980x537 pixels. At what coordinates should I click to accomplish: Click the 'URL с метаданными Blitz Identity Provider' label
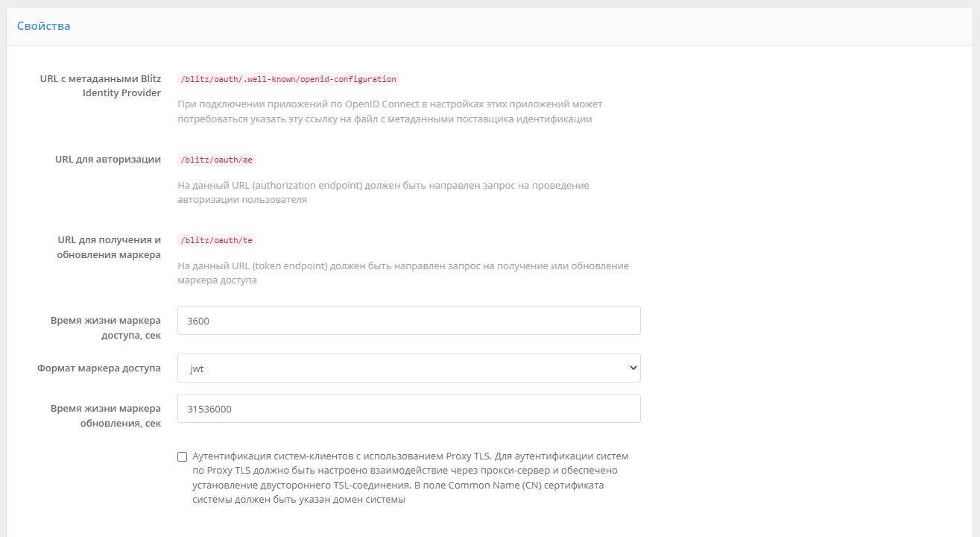click(x=100, y=86)
